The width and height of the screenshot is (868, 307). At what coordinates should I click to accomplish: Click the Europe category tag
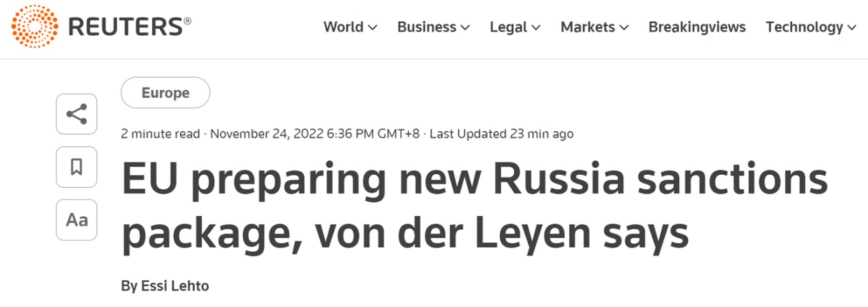[165, 93]
